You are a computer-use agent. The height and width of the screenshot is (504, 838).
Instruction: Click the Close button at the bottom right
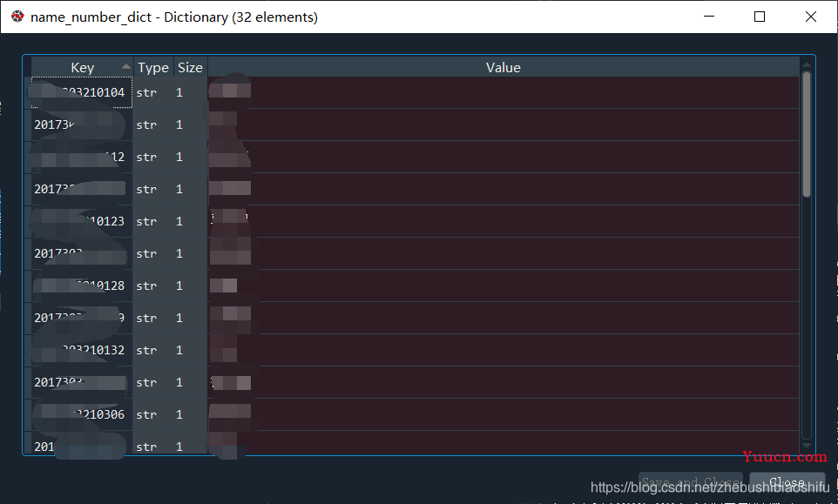(x=787, y=481)
